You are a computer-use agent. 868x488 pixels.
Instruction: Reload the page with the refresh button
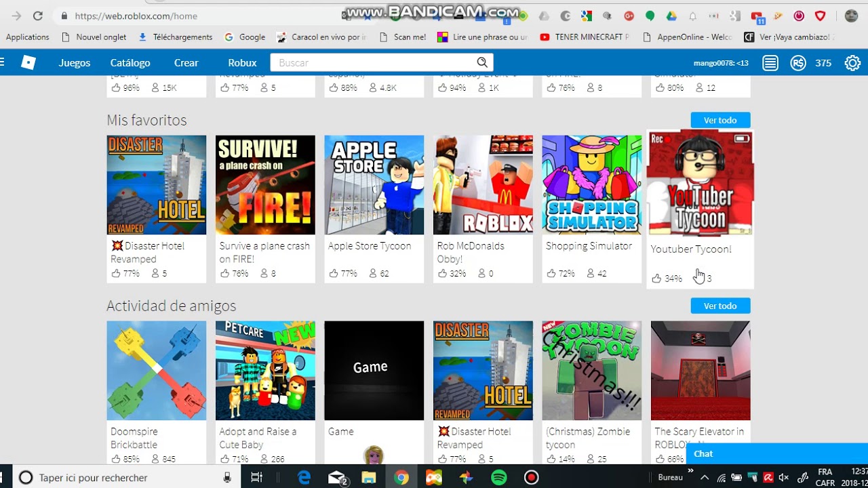(38, 16)
